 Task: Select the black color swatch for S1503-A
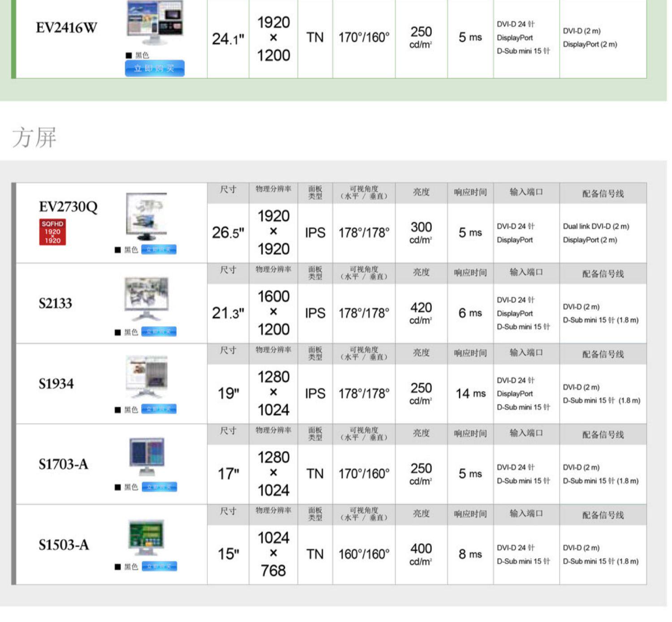(x=118, y=567)
